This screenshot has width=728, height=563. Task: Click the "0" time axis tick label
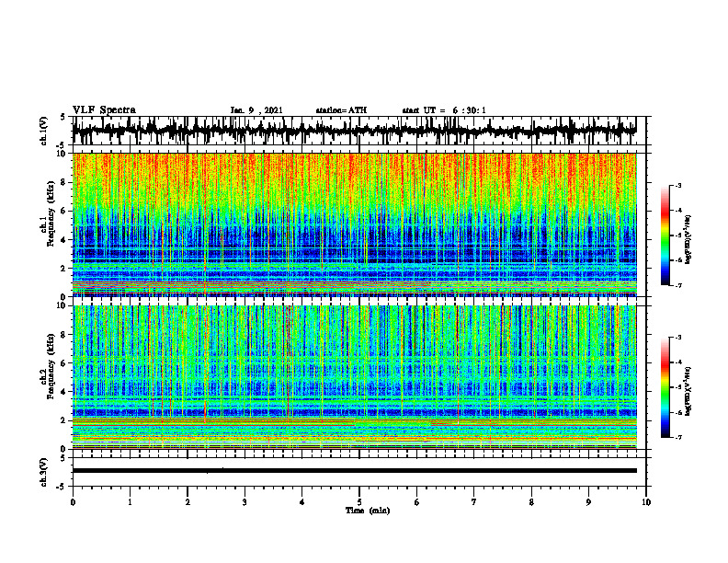click(73, 502)
